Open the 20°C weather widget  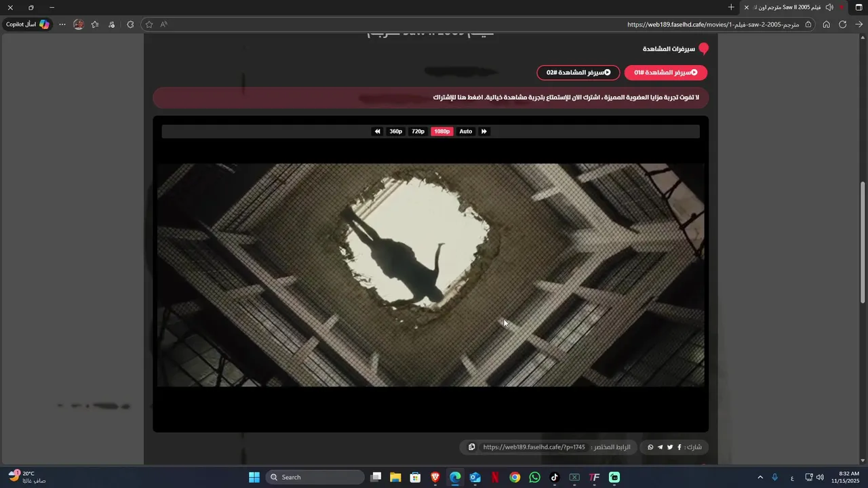coord(27,477)
